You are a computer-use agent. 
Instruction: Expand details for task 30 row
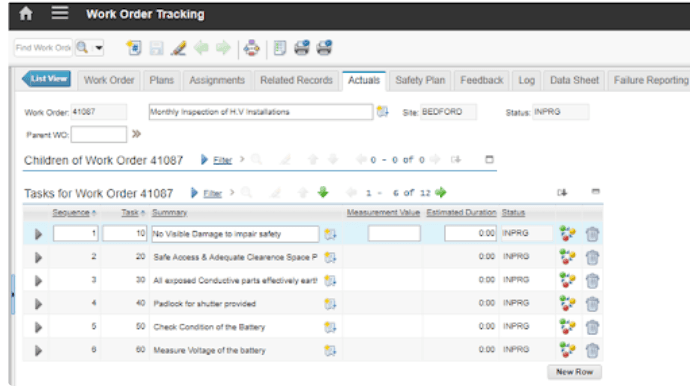38,281
